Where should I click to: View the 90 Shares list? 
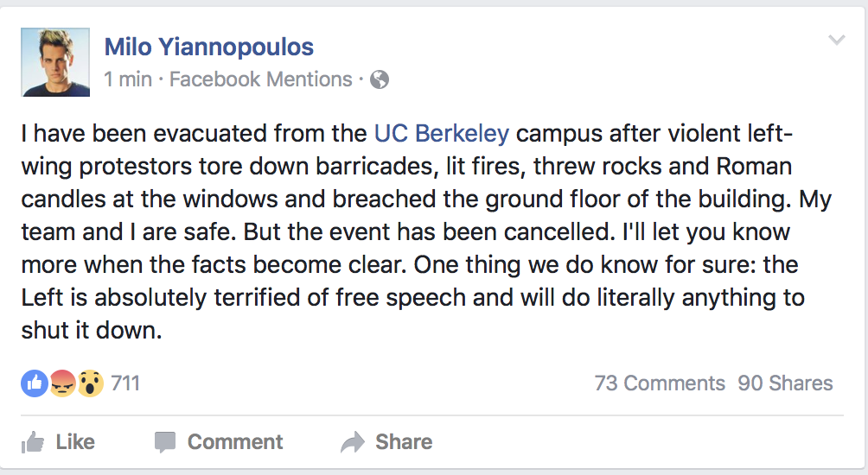point(785,383)
